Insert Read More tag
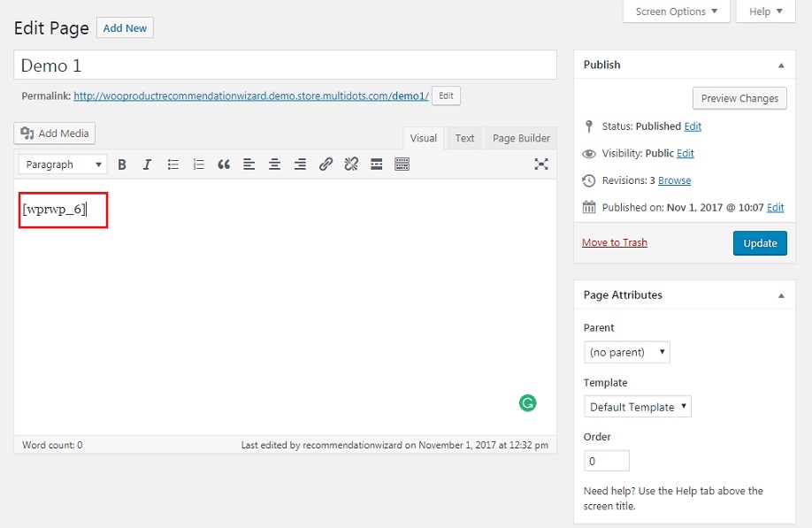The height and width of the screenshot is (528, 812). tap(377, 165)
